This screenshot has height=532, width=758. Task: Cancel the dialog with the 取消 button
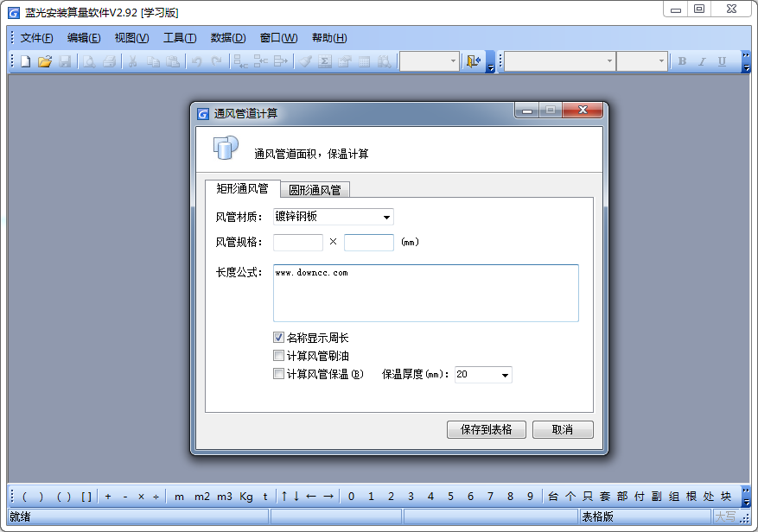562,429
